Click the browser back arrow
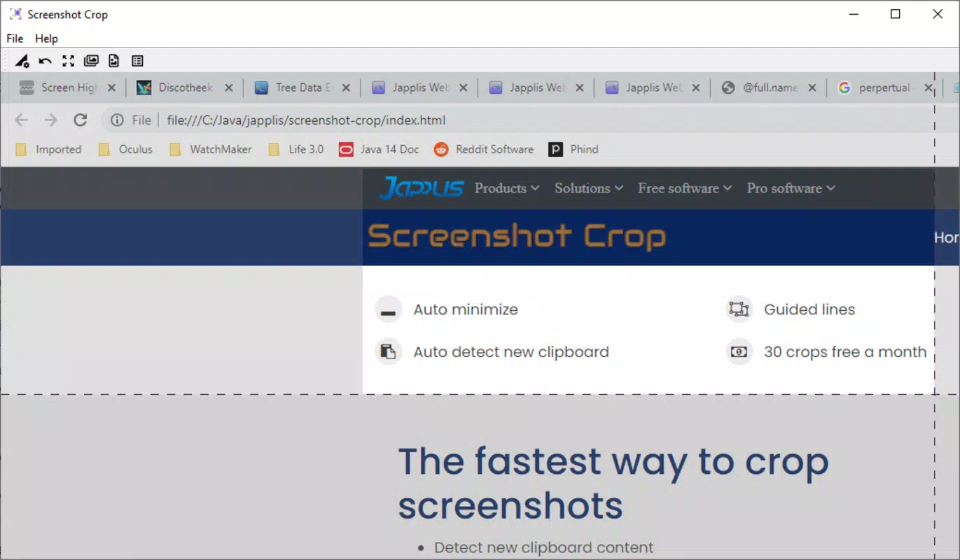Viewport: 960px width, 560px height. pyautogui.click(x=21, y=120)
